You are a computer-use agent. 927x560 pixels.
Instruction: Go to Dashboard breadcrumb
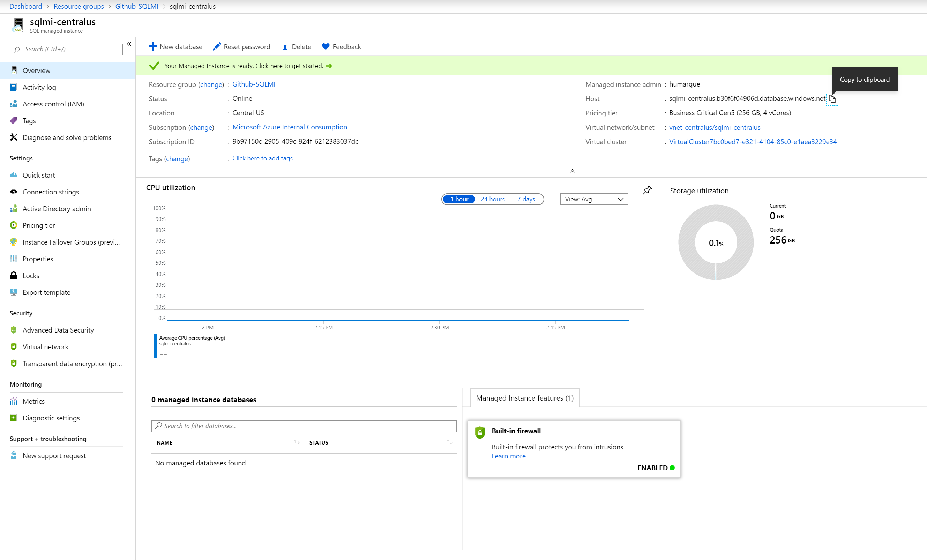[x=25, y=6]
